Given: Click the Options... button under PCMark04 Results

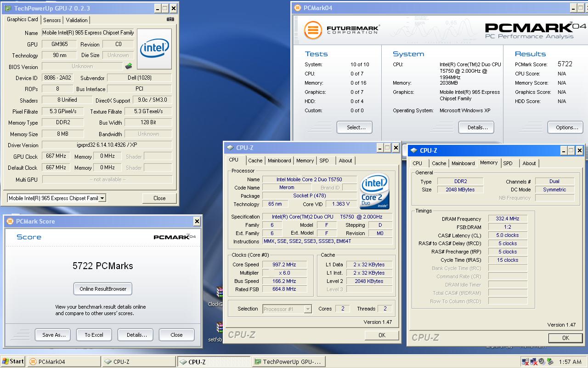Looking at the screenshot, I should pyautogui.click(x=566, y=127).
